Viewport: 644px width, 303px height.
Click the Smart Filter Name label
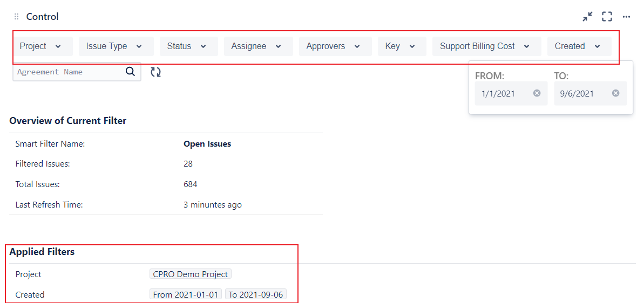click(50, 144)
